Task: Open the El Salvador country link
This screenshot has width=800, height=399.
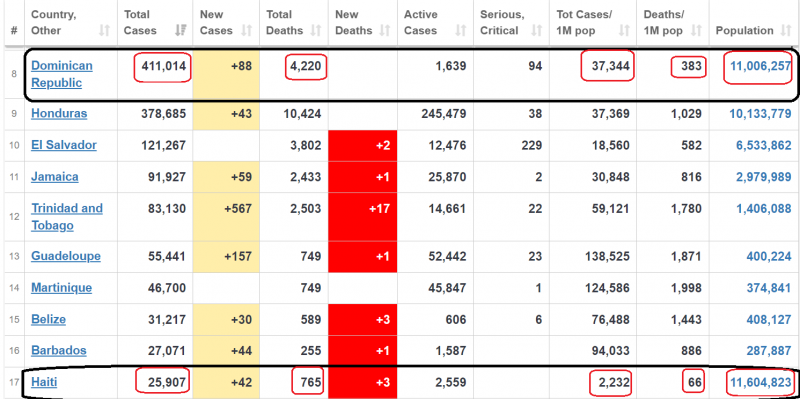Action: click(x=64, y=145)
